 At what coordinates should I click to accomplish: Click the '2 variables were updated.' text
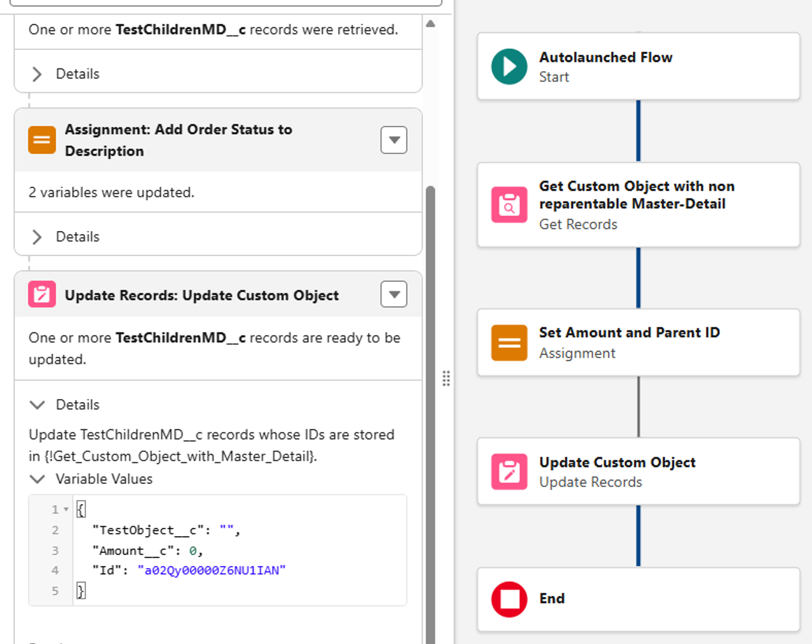111,192
